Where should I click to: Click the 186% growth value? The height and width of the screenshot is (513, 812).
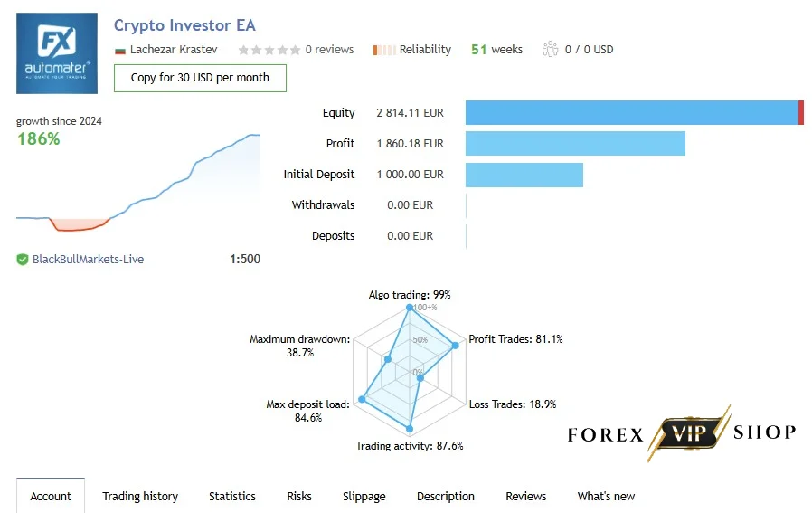pos(39,138)
